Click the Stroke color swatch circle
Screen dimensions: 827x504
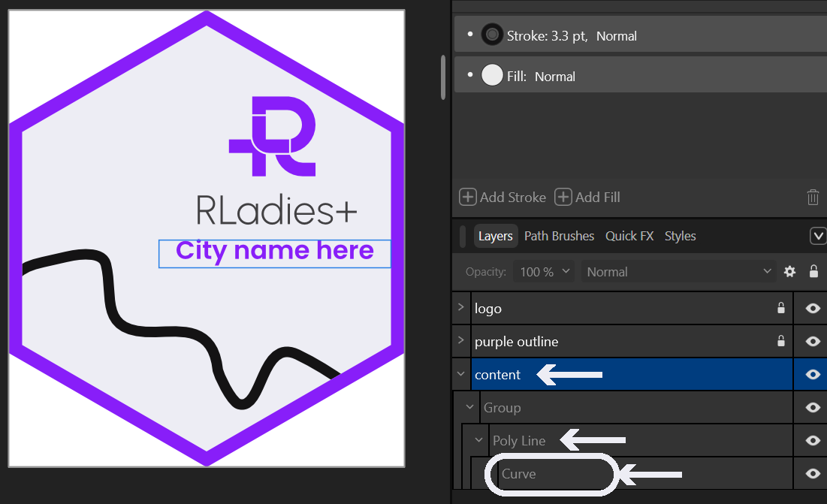[492, 35]
